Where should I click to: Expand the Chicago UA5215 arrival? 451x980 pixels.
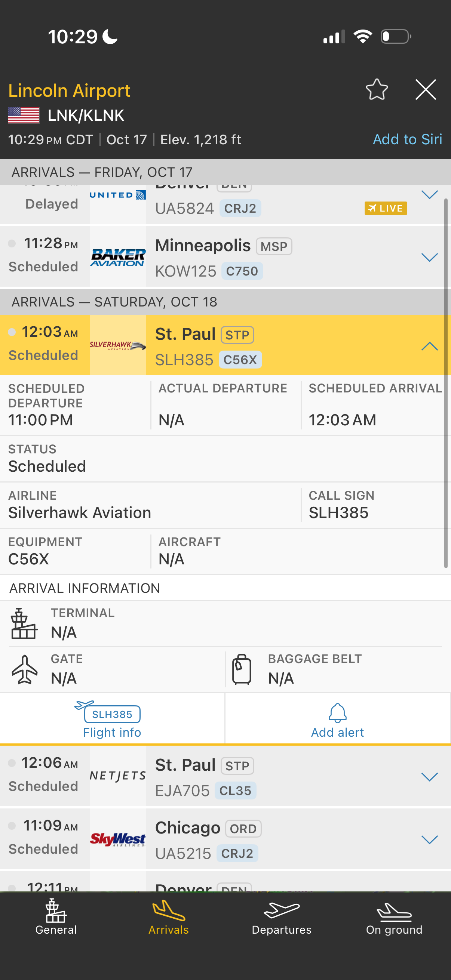point(429,839)
